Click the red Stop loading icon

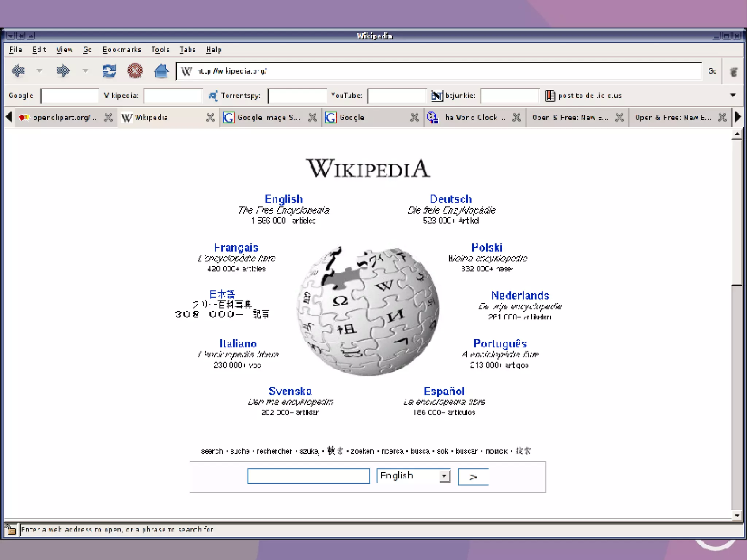pyautogui.click(x=135, y=71)
